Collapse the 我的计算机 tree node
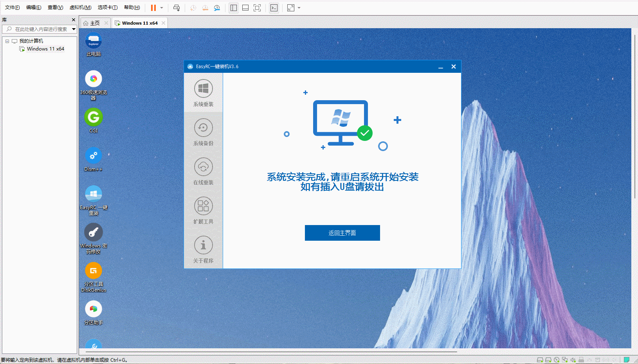The image size is (638, 364). (x=7, y=41)
